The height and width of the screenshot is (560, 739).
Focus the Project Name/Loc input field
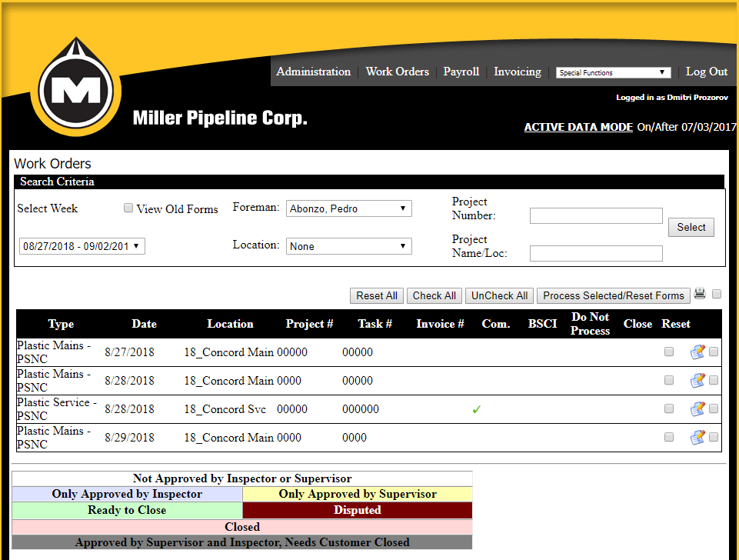[596, 253]
